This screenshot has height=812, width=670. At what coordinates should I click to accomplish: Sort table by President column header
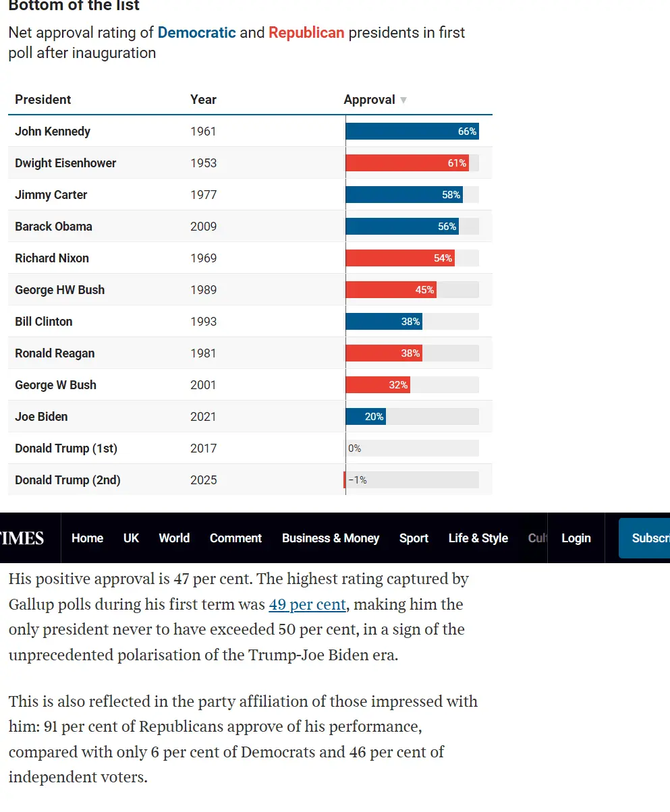click(43, 100)
